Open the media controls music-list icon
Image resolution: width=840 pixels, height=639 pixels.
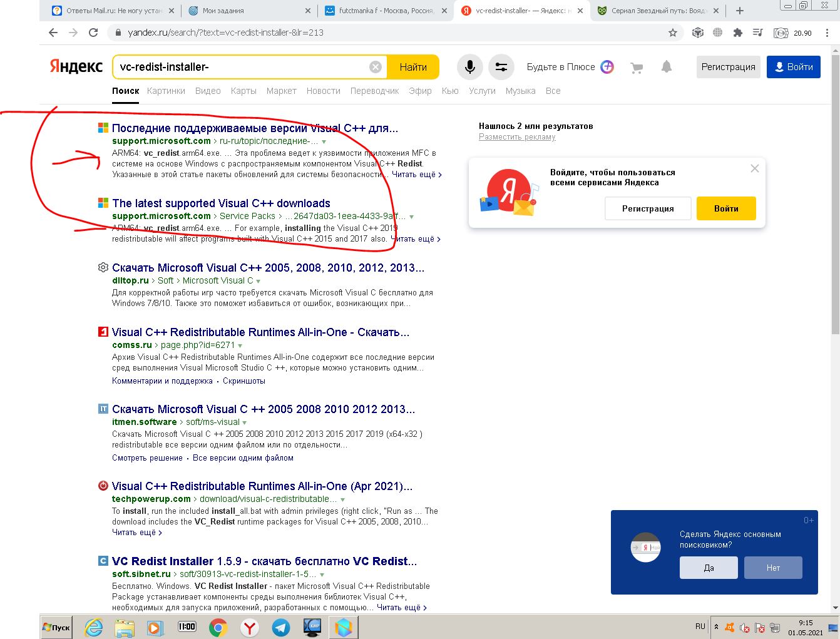(x=758, y=33)
